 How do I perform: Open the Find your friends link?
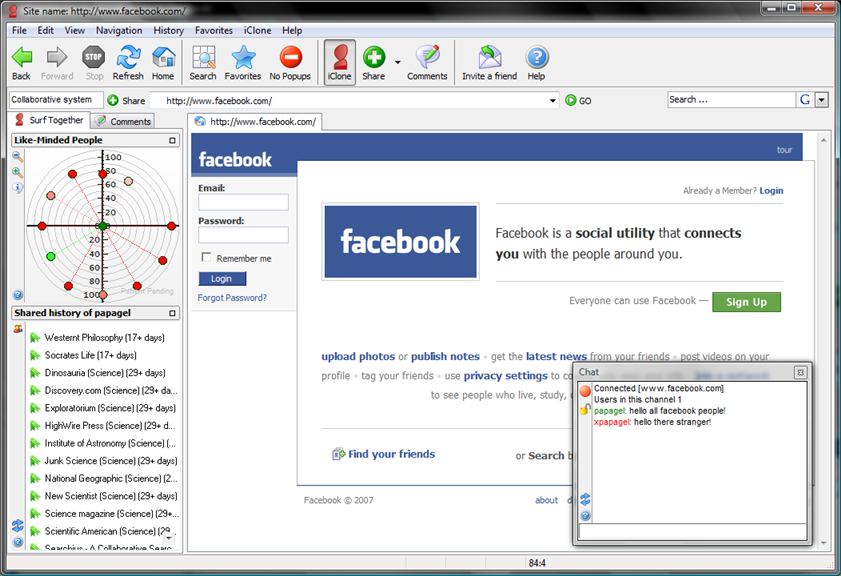point(392,454)
